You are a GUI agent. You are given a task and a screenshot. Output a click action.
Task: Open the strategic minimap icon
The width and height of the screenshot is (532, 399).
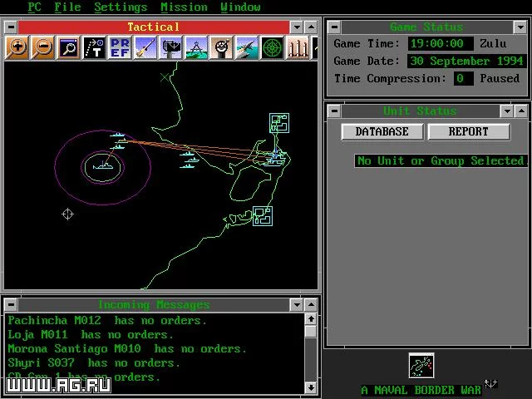pyautogui.click(x=421, y=366)
